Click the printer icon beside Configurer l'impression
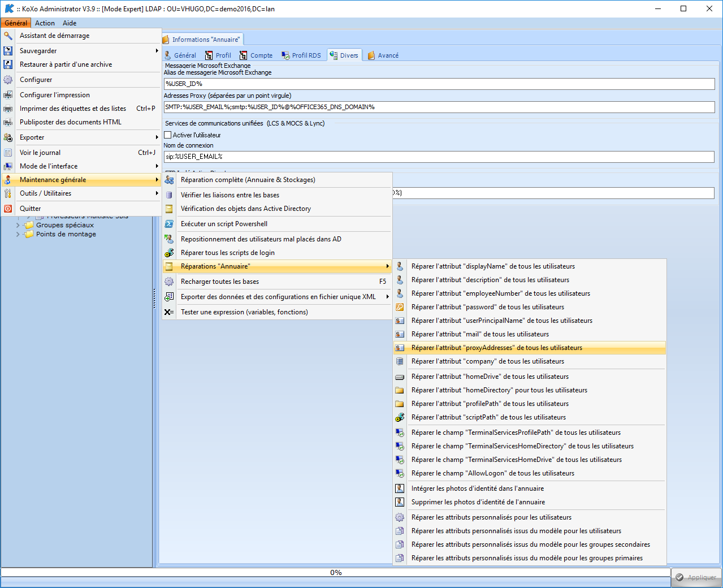The image size is (723, 588). click(x=8, y=95)
